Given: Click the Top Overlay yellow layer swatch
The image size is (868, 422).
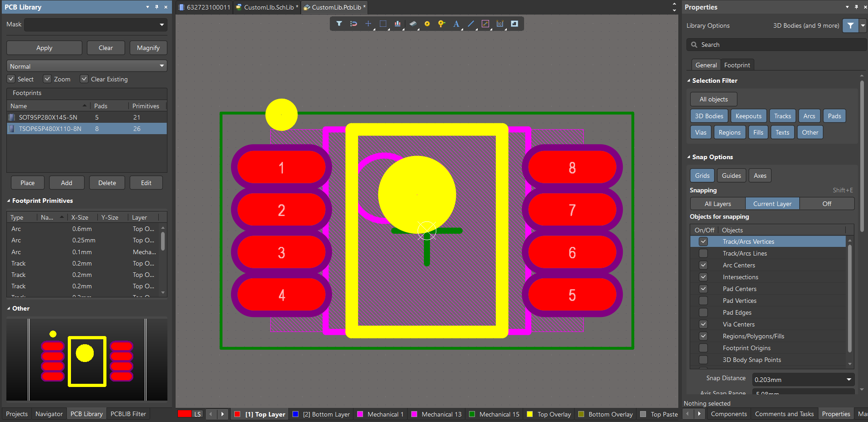Looking at the screenshot, I should click(530, 414).
